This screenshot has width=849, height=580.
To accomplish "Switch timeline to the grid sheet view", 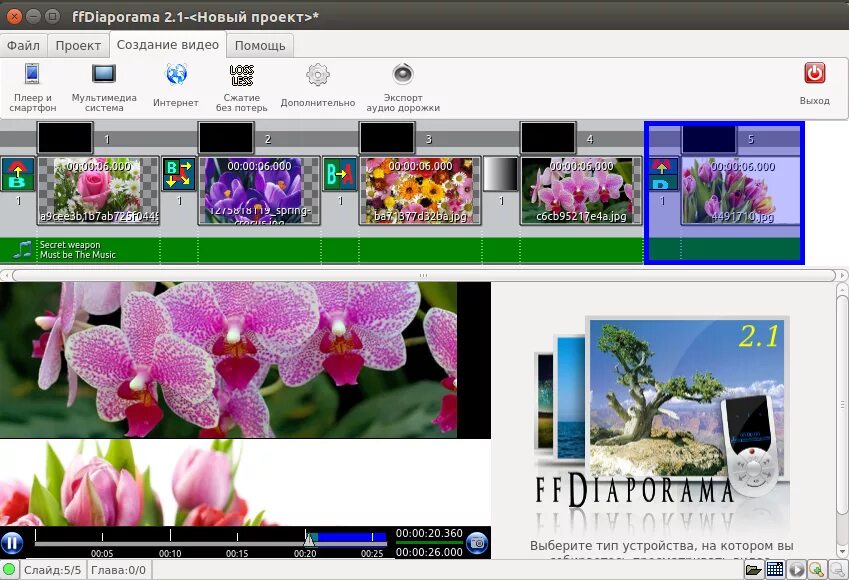I will tap(775, 570).
